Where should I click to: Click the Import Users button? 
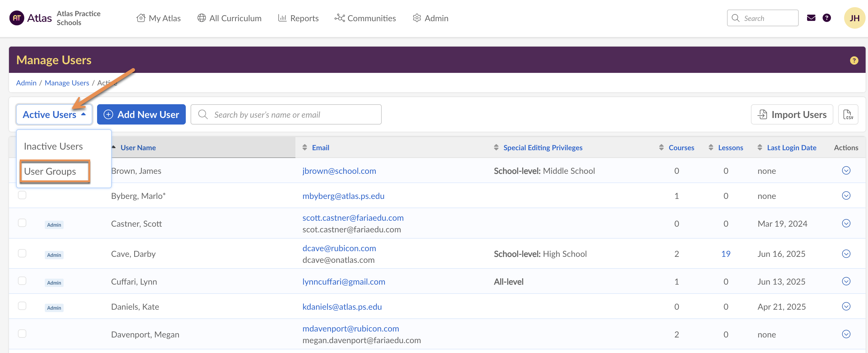(792, 114)
